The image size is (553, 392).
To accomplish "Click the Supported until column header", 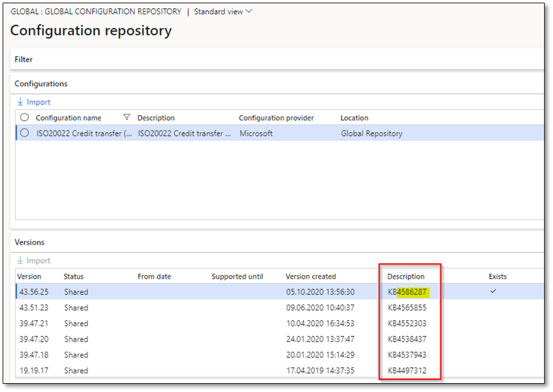I will tap(237, 276).
